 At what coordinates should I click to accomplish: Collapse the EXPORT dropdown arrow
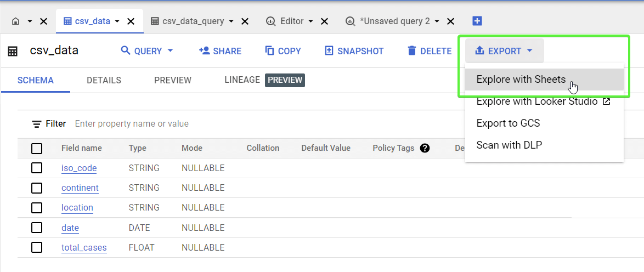pyautogui.click(x=529, y=50)
